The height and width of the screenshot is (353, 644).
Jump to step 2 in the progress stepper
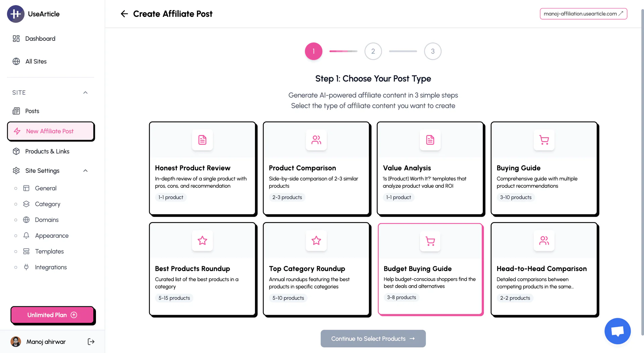[x=373, y=51]
